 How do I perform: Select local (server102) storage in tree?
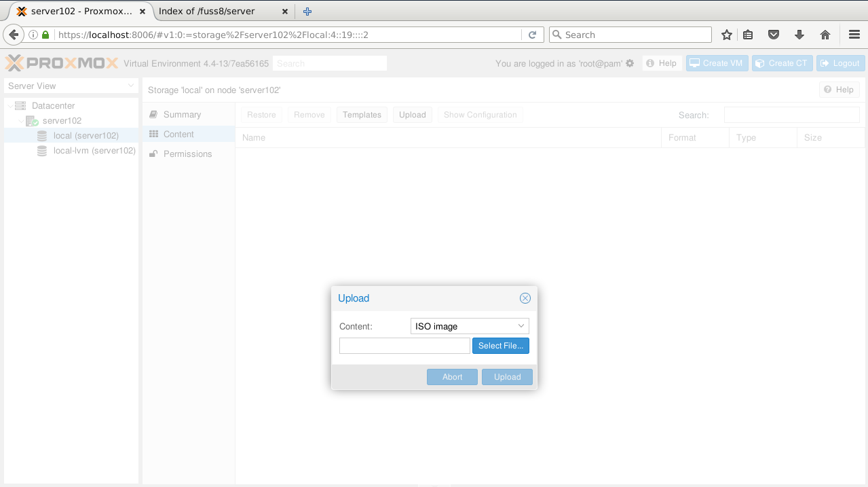[x=71, y=136]
